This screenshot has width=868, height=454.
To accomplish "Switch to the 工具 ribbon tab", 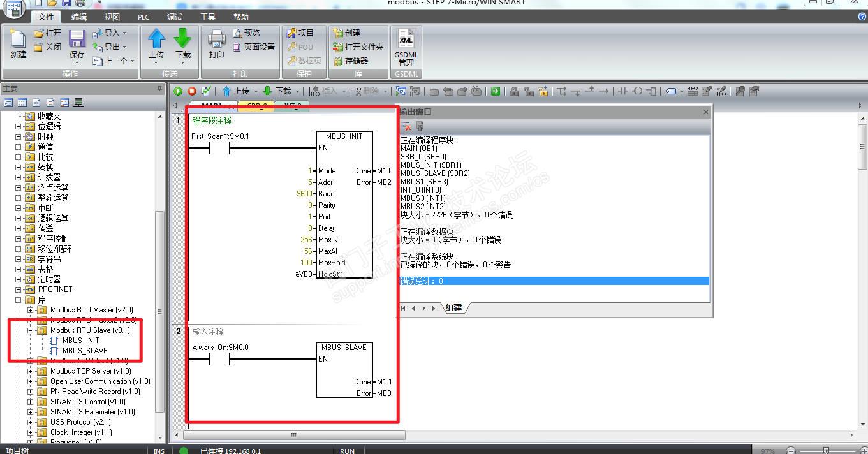I will [x=208, y=17].
